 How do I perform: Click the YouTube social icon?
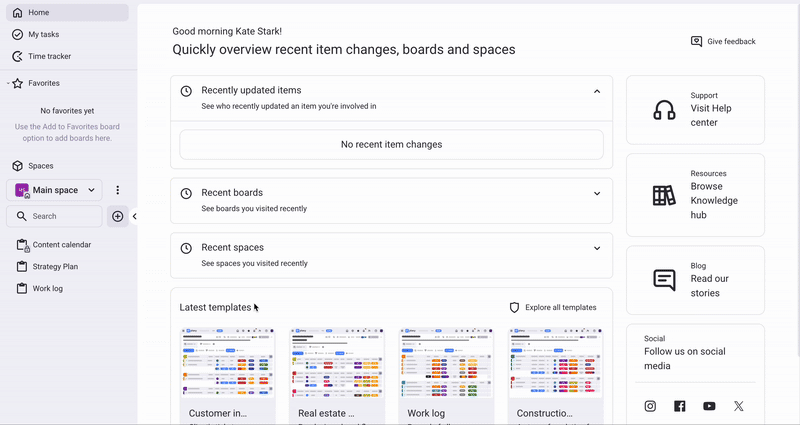click(x=709, y=406)
